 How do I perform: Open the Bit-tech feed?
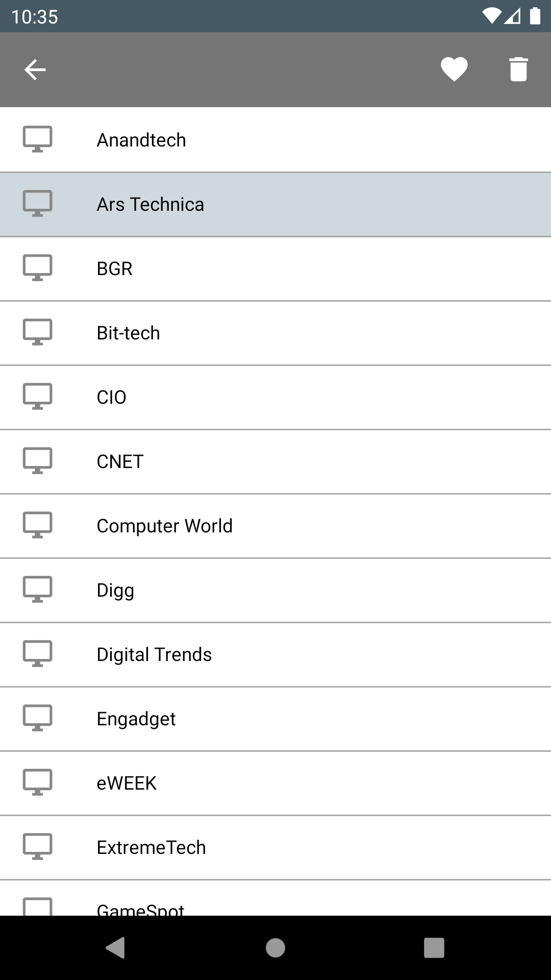coord(275,333)
